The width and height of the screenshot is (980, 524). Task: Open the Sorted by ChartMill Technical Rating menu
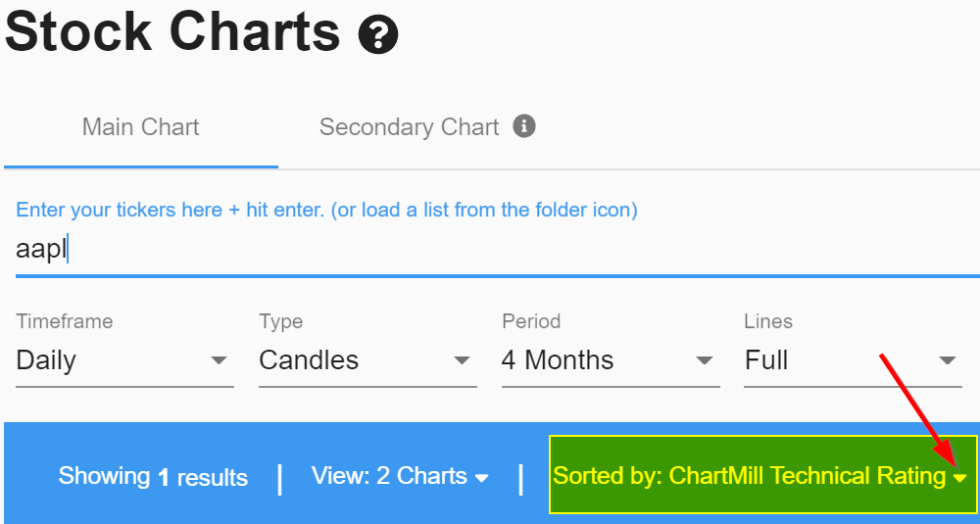tap(762, 475)
